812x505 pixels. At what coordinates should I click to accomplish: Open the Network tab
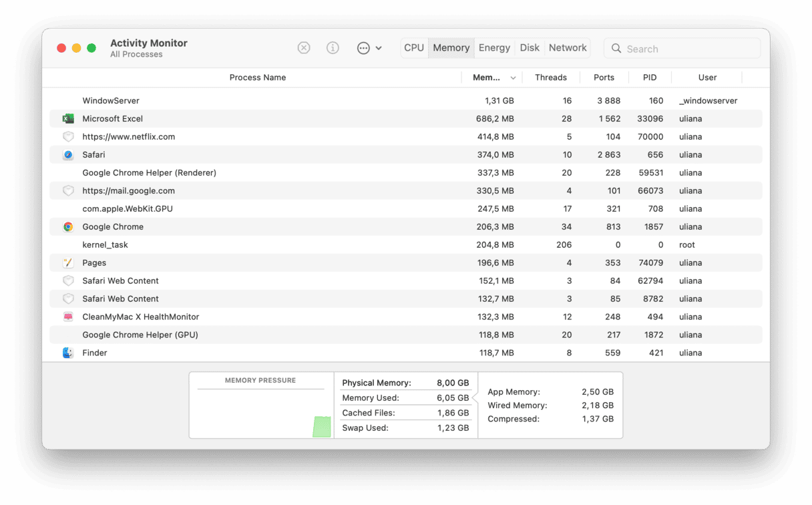(x=568, y=48)
